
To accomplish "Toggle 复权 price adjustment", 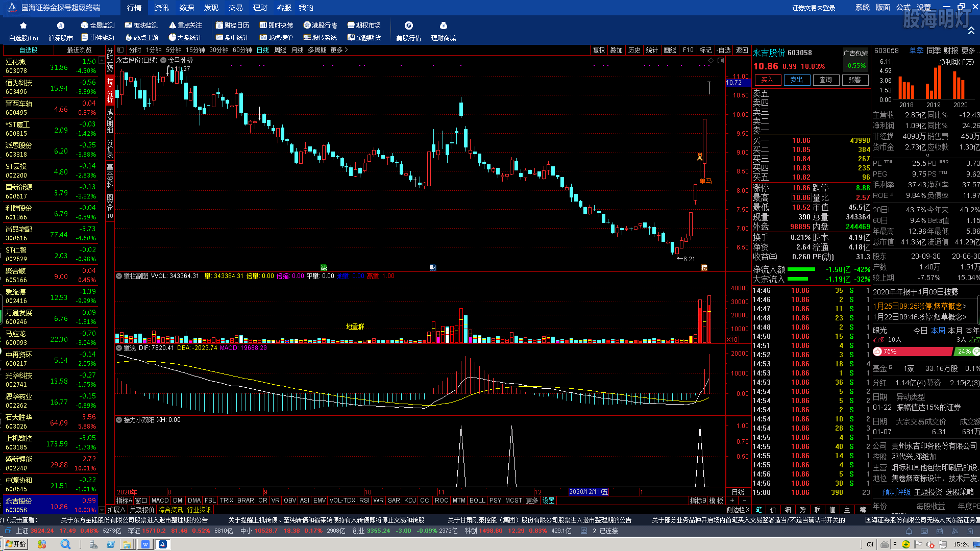I will tap(599, 50).
